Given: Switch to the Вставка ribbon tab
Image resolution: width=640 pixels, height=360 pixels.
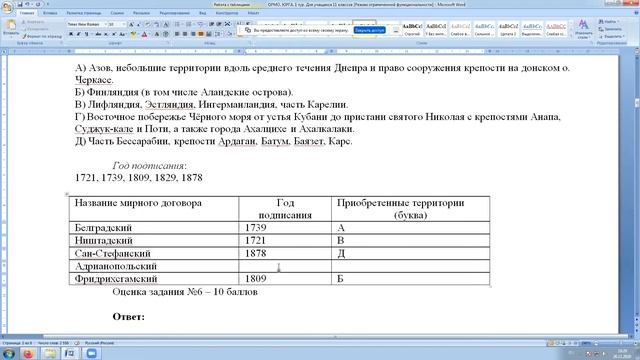Looking at the screenshot, I should point(50,13).
